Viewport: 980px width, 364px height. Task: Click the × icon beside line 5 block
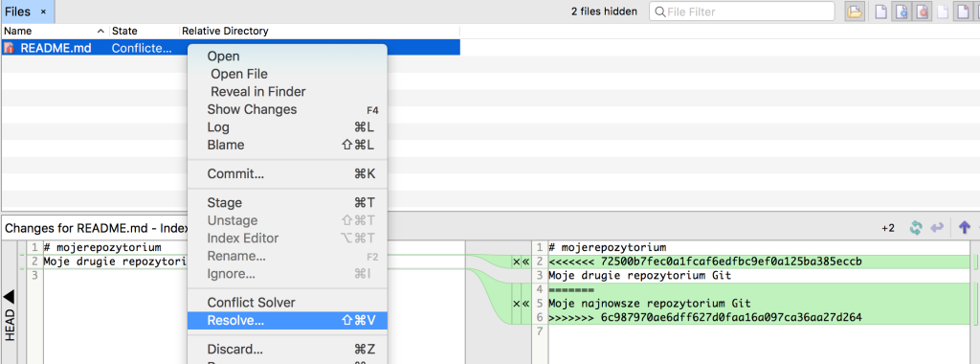pos(516,304)
